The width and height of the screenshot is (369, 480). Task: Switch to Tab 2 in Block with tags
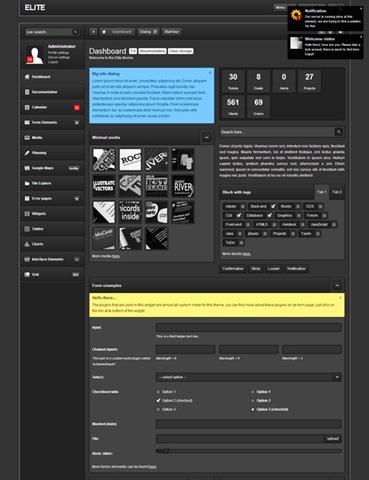click(337, 192)
